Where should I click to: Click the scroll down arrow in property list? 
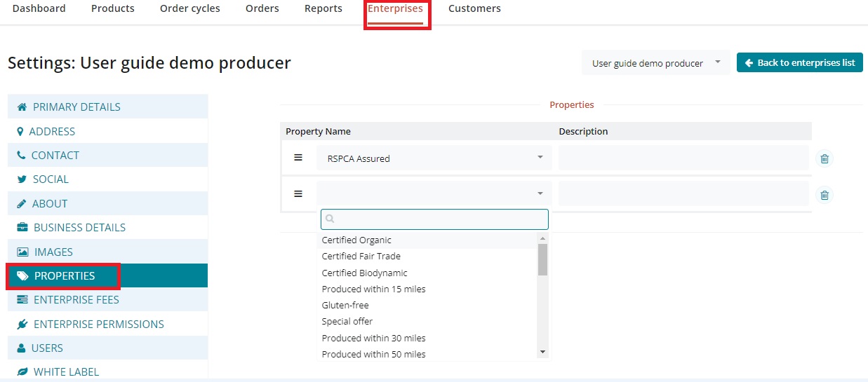point(542,352)
